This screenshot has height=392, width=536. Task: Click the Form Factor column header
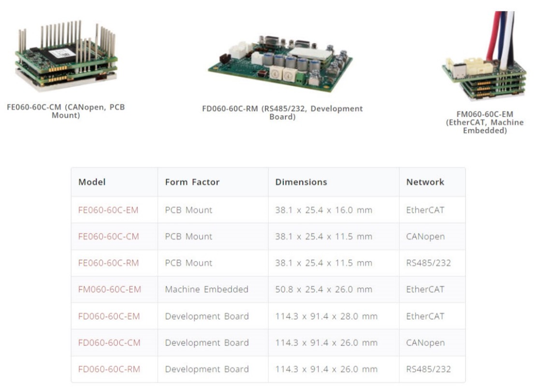[192, 182]
